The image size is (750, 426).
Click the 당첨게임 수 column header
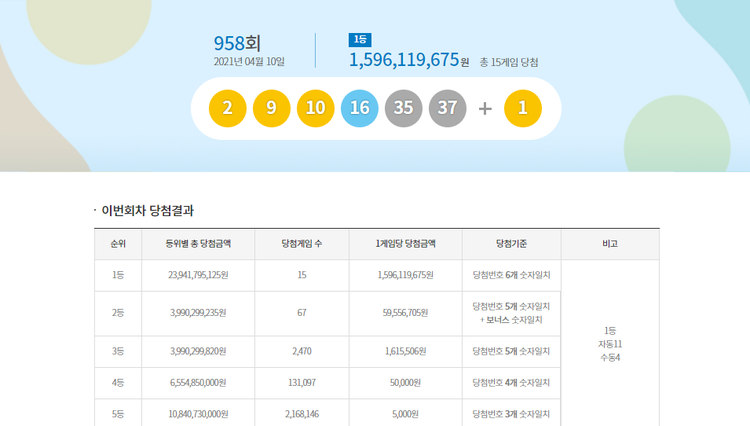pyautogui.click(x=302, y=244)
